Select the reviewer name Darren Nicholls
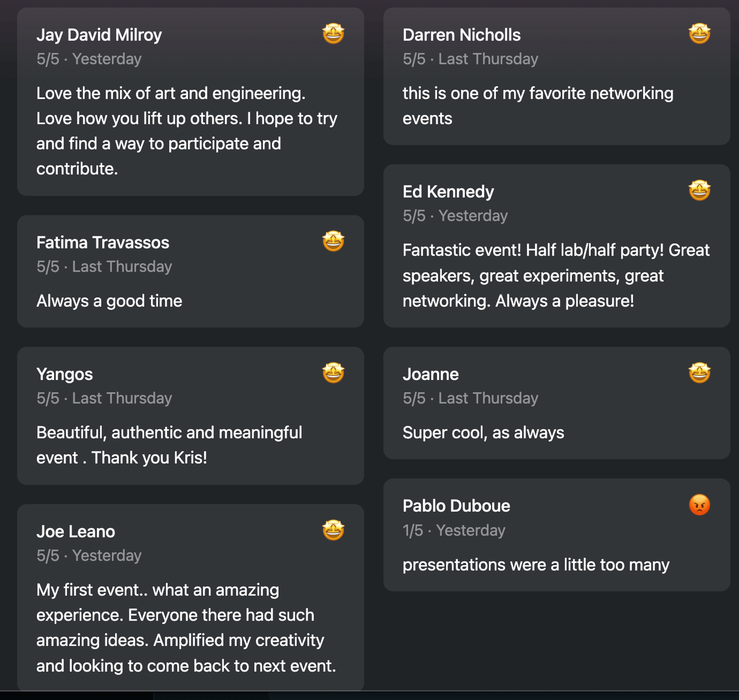This screenshot has height=700, width=739. tap(461, 35)
